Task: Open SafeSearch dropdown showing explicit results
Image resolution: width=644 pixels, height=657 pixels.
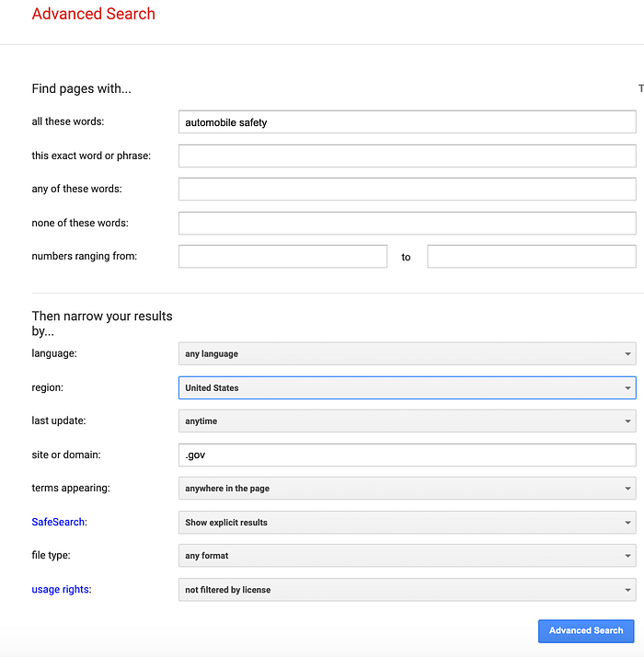Action: pyautogui.click(x=407, y=522)
